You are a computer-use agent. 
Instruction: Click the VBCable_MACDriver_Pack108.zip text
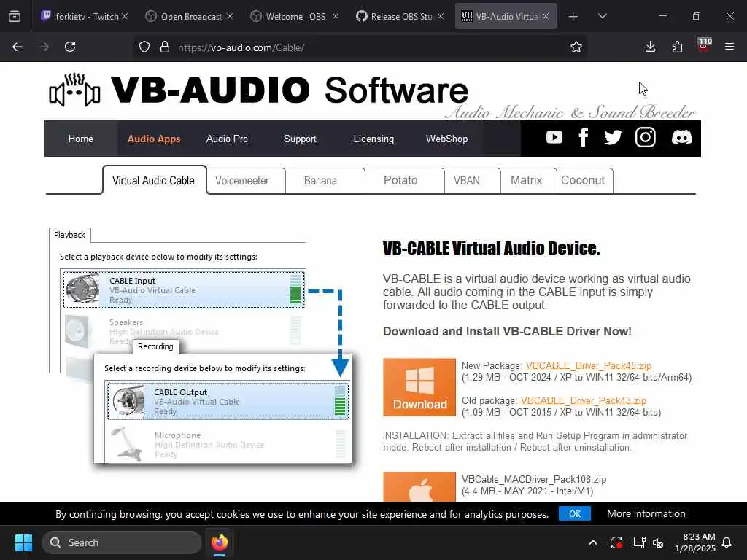pos(533,479)
